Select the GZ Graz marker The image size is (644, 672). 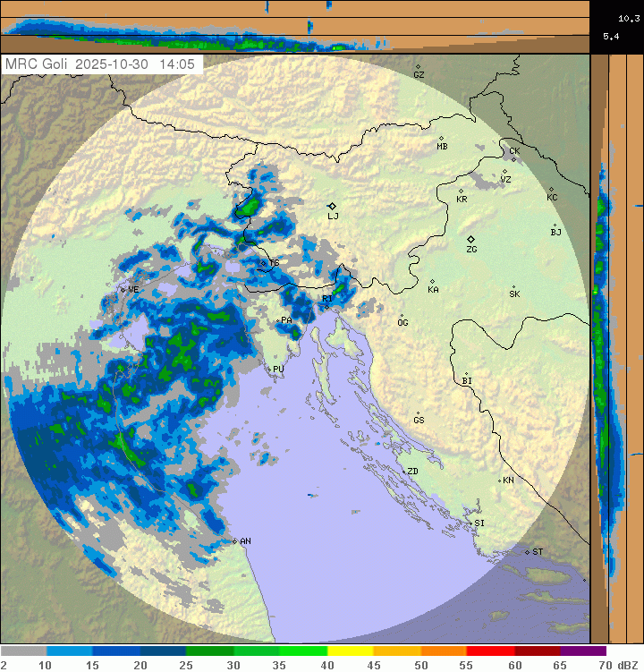(418, 66)
